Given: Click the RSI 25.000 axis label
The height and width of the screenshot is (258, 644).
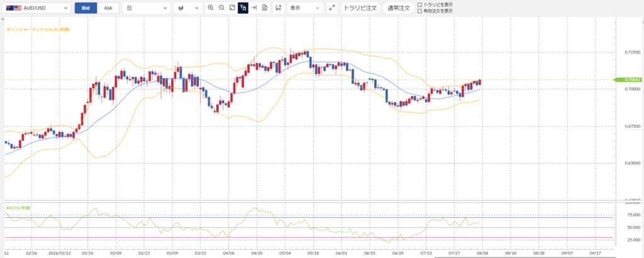Looking at the screenshot, I should click(x=633, y=240).
